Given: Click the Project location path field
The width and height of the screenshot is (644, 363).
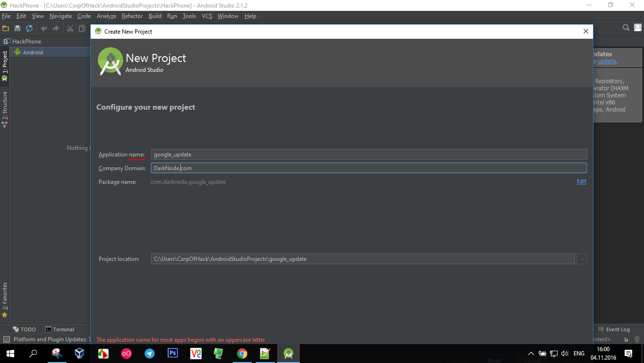Looking at the screenshot, I should tap(363, 259).
